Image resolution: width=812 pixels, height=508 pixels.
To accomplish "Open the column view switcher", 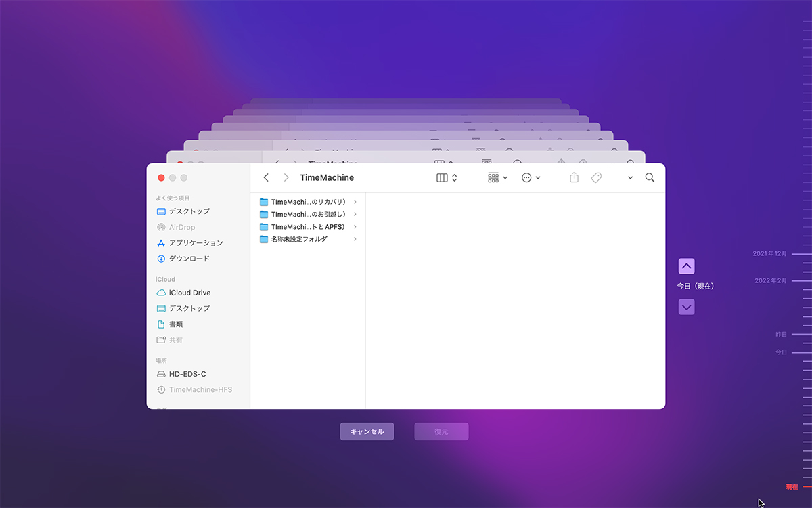I will click(447, 177).
